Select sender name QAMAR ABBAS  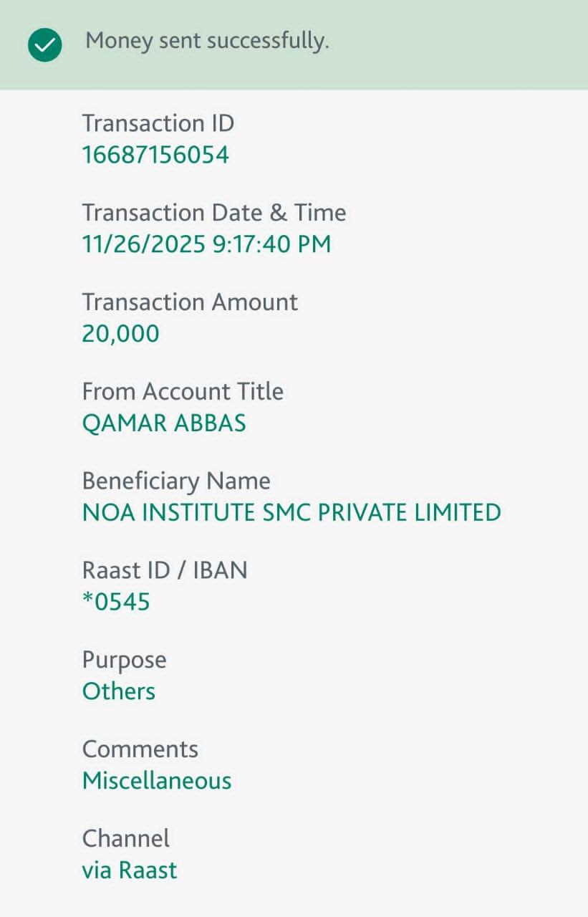(164, 423)
